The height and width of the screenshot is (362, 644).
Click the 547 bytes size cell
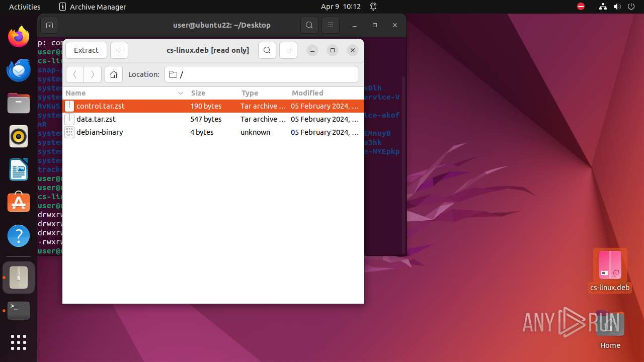pyautogui.click(x=206, y=119)
